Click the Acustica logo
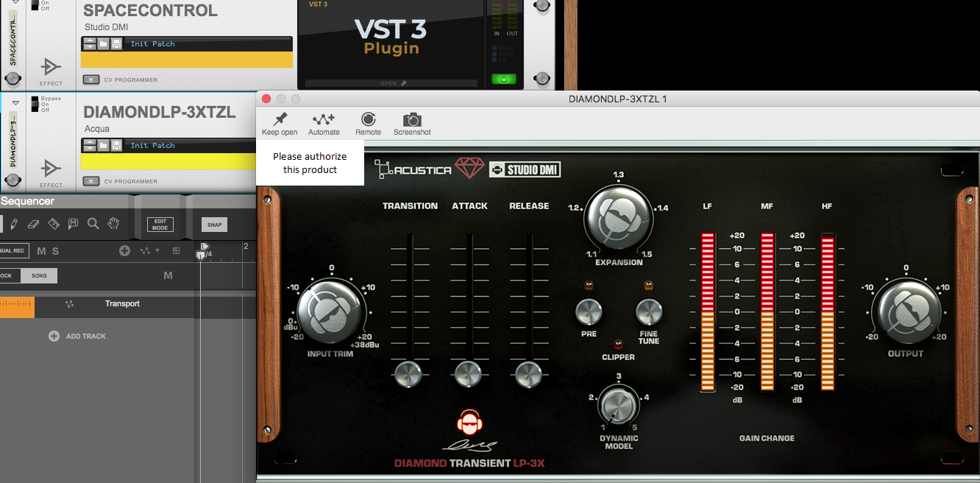 (413, 170)
